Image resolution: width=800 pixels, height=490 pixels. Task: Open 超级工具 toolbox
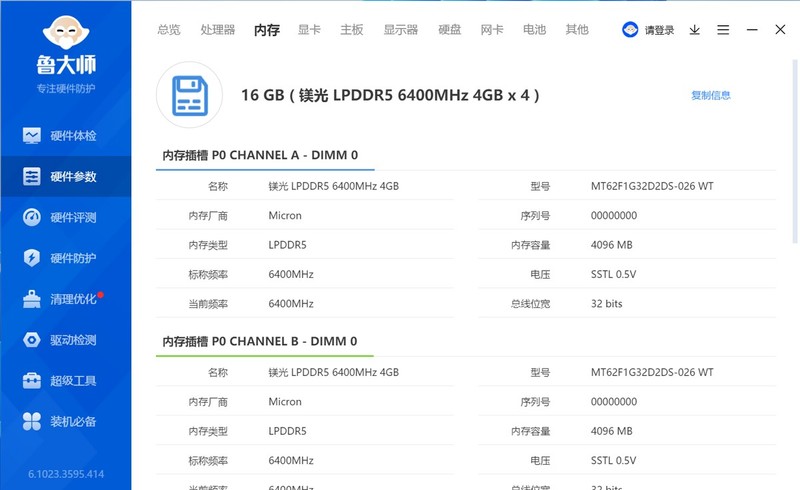66,381
